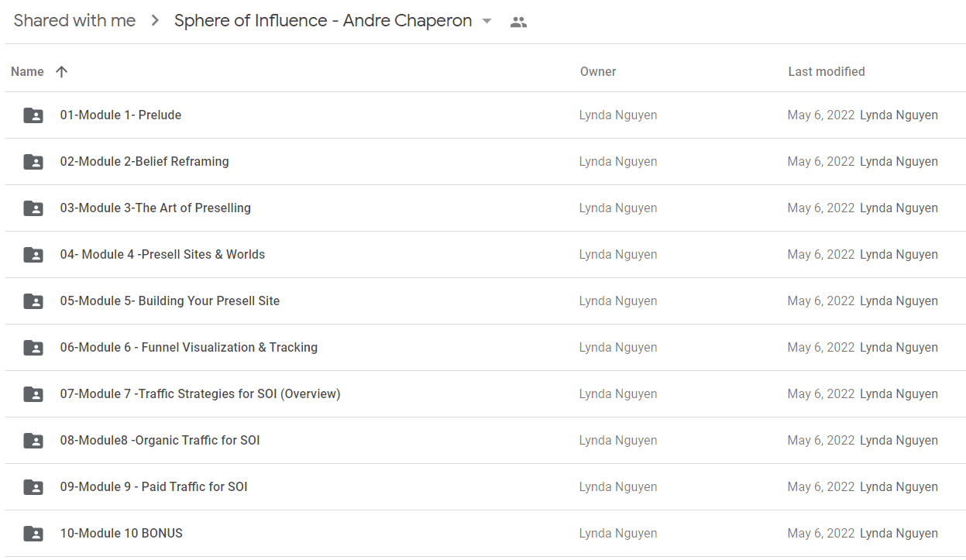
Task: Select the 01-Module 1- Prelude folder name
Action: point(121,115)
